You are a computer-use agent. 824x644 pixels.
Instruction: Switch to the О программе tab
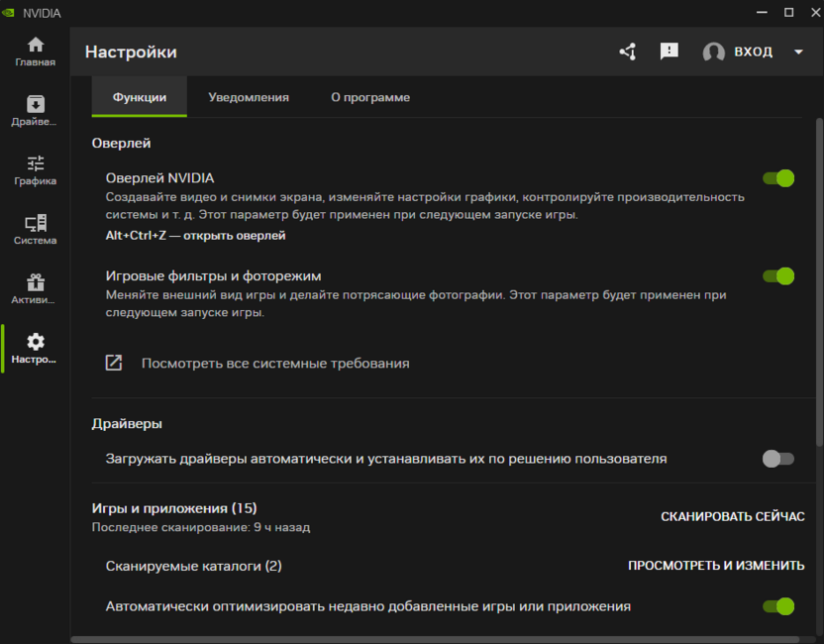tap(370, 97)
